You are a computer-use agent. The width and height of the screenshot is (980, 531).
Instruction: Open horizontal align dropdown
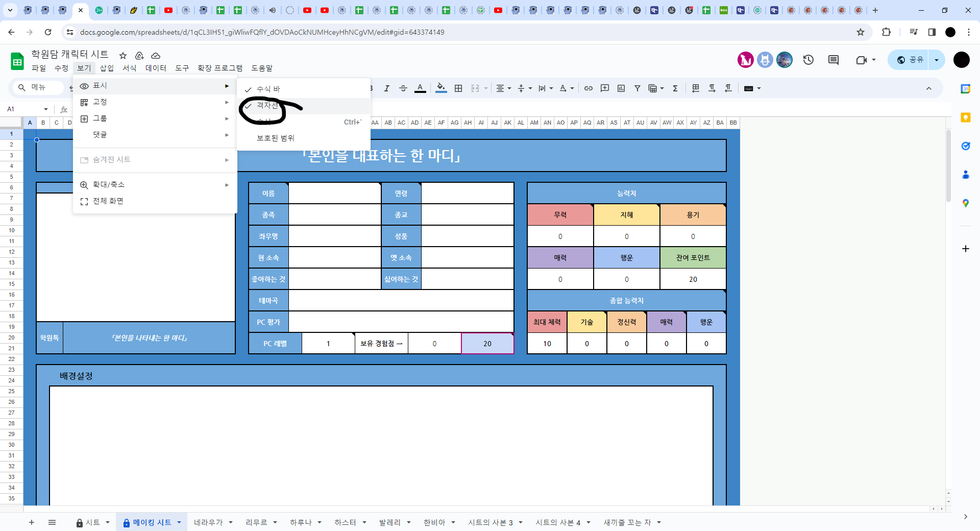(503, 88)
